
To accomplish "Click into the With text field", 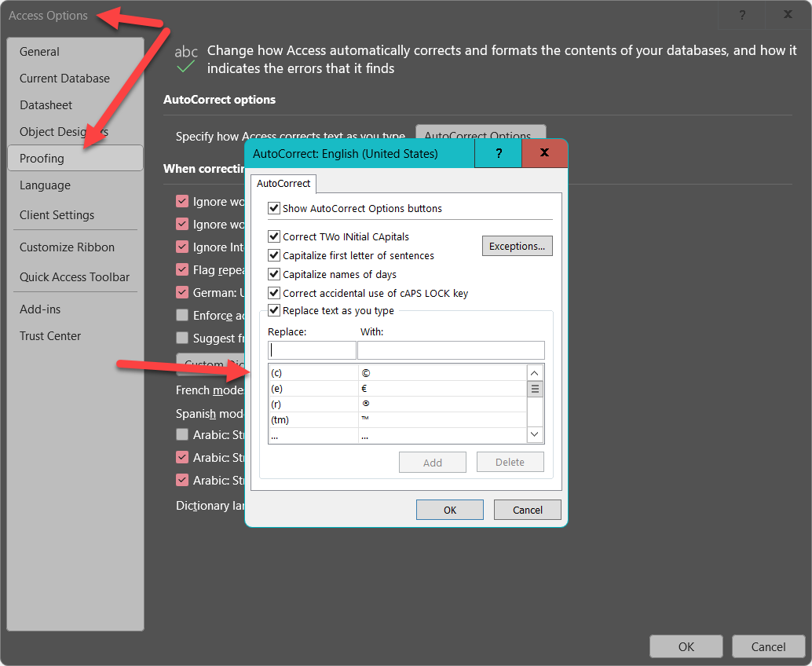I will pyautogui.click(x=451, y=350).
